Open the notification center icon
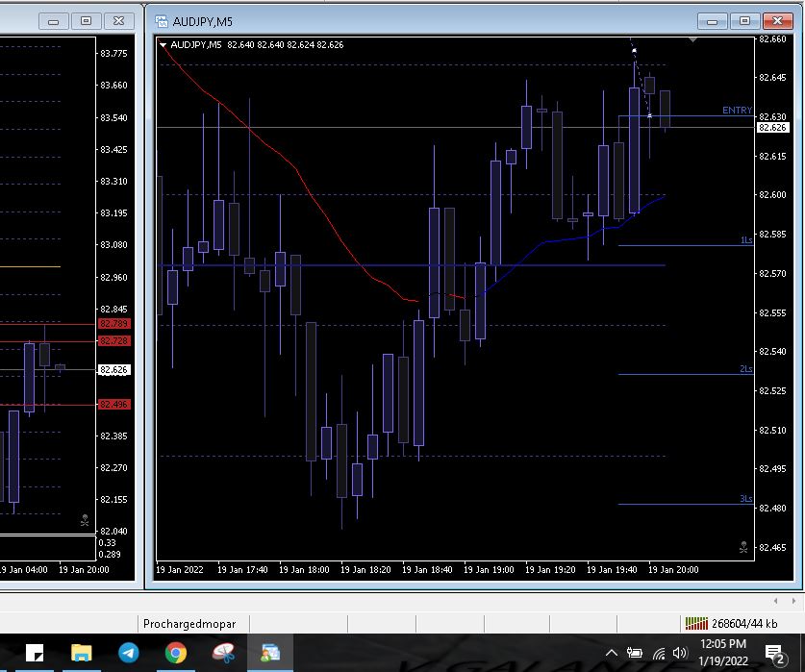This screenshot has height=672, width=805. (x=774, y=654)
